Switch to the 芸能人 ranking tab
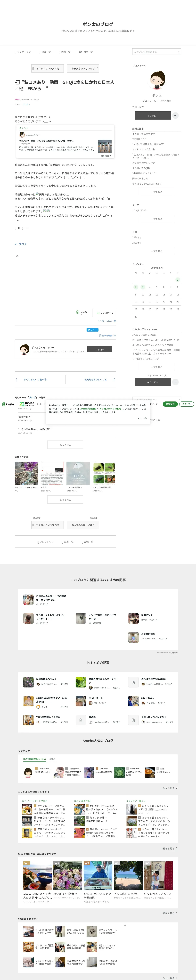 (52, 759)
